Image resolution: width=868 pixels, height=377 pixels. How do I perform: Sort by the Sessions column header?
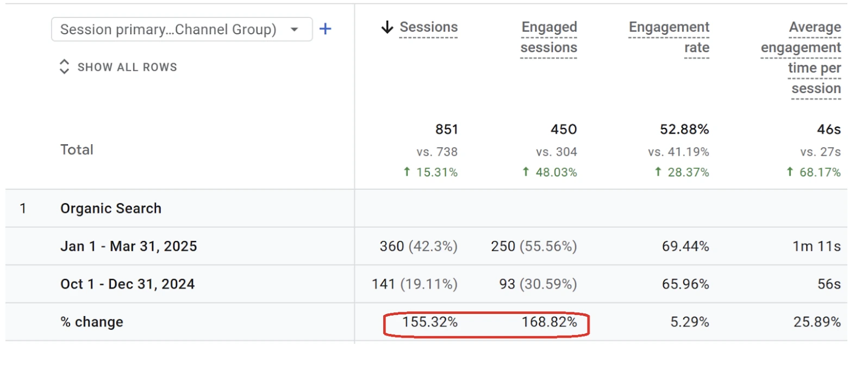coord(429,27)
